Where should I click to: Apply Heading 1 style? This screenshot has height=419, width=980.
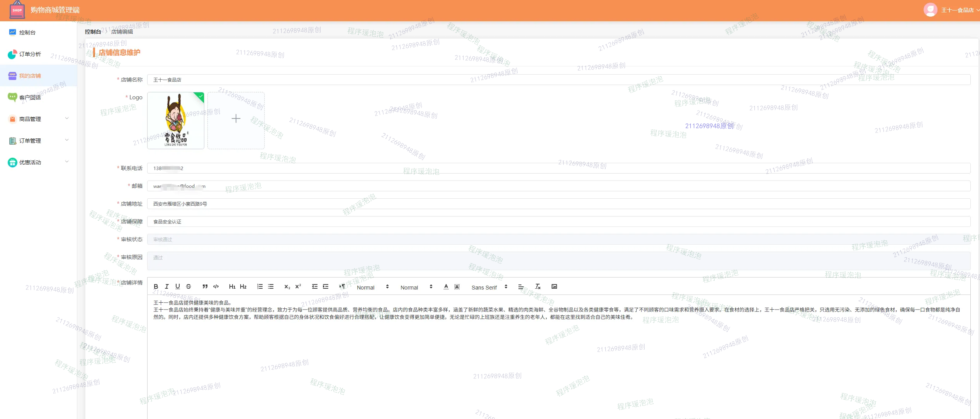tap(232, 286)
